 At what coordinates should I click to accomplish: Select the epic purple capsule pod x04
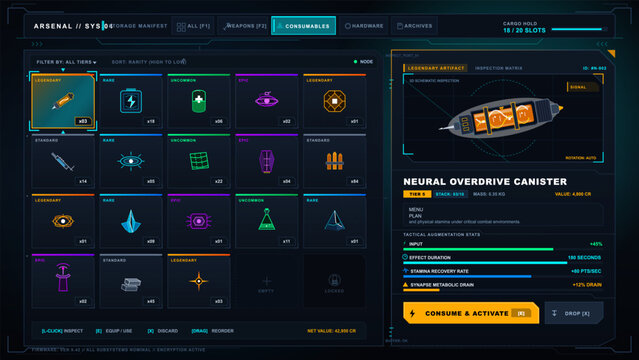267,161
